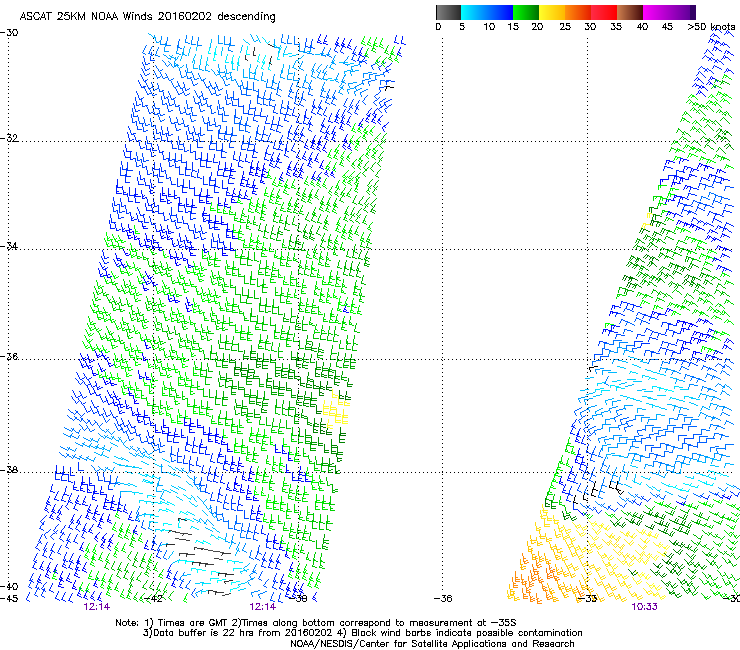This screenshot has width=740, height=650.
Task: Click the '0' scale label under colorbar
Action: [x=438, y=27]
